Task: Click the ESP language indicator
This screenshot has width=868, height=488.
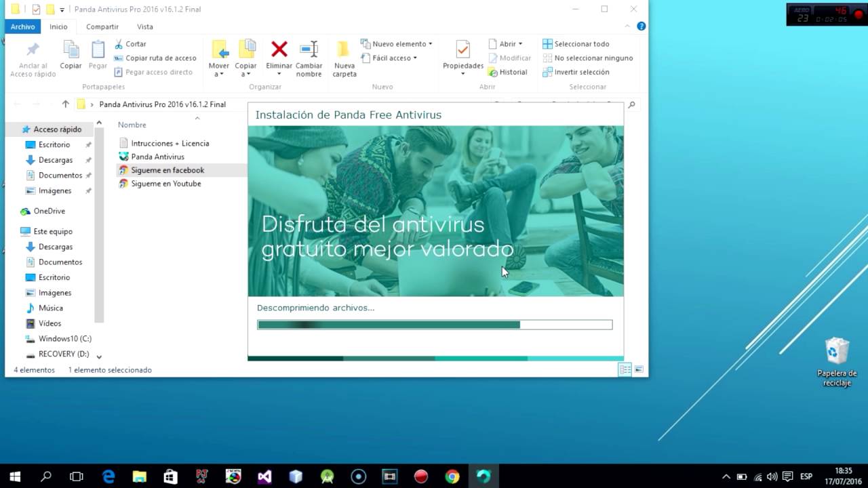Action: 806,476
